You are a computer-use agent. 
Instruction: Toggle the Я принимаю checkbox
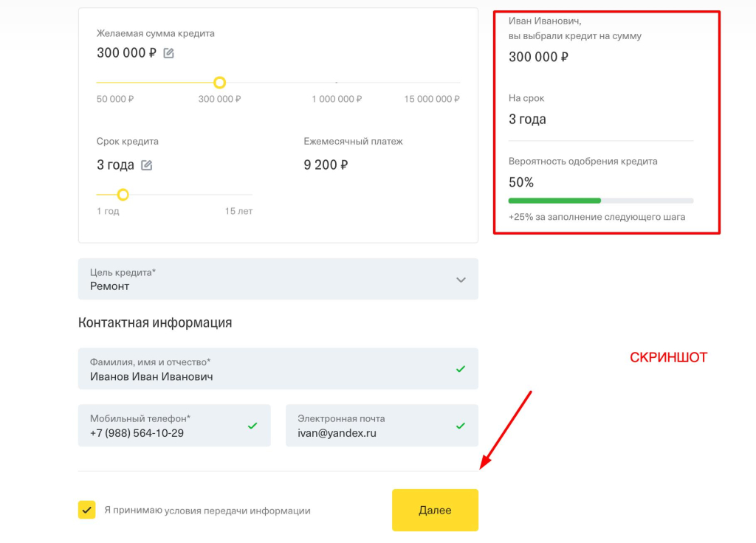(87, 510)
